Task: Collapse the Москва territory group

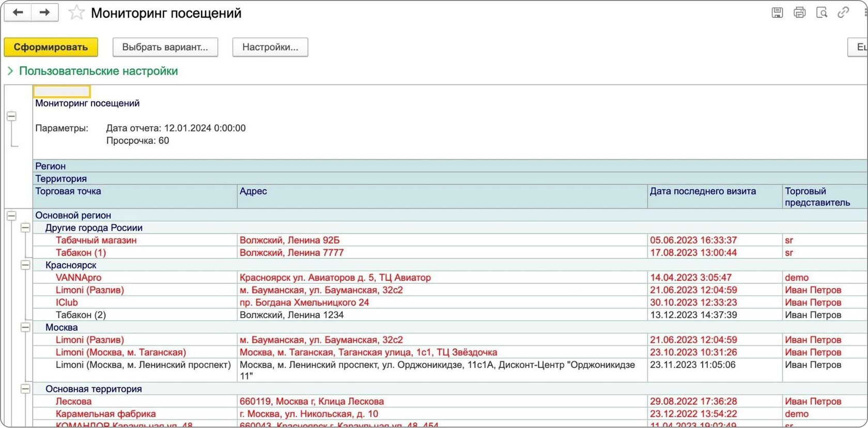Action: (x=25, y=327)
